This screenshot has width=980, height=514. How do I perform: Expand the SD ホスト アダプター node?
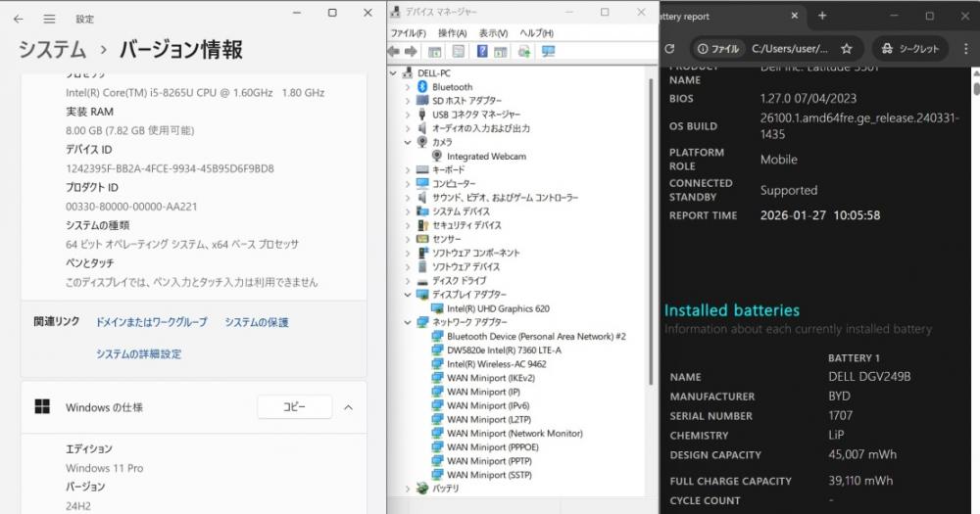[408, 101]
